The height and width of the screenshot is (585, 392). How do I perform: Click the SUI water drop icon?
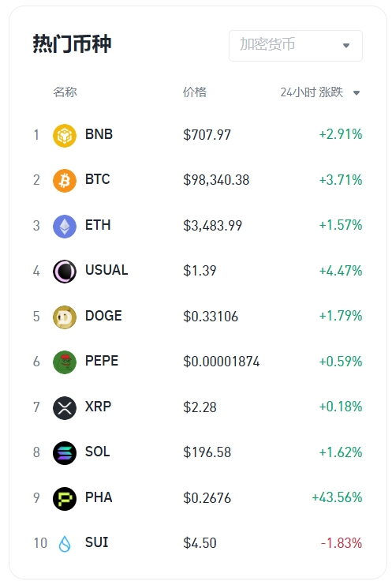tap(65, 544)
